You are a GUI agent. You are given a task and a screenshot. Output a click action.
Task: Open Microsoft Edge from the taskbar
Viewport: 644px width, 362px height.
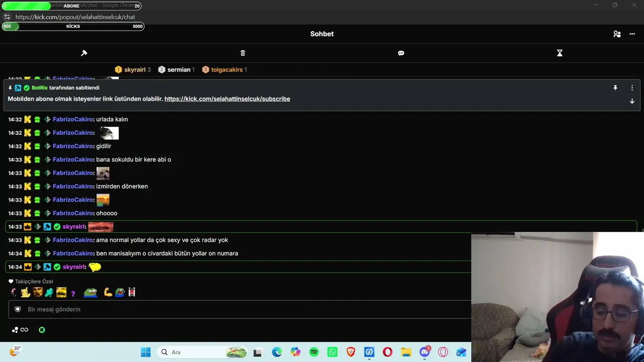[277, 352]
